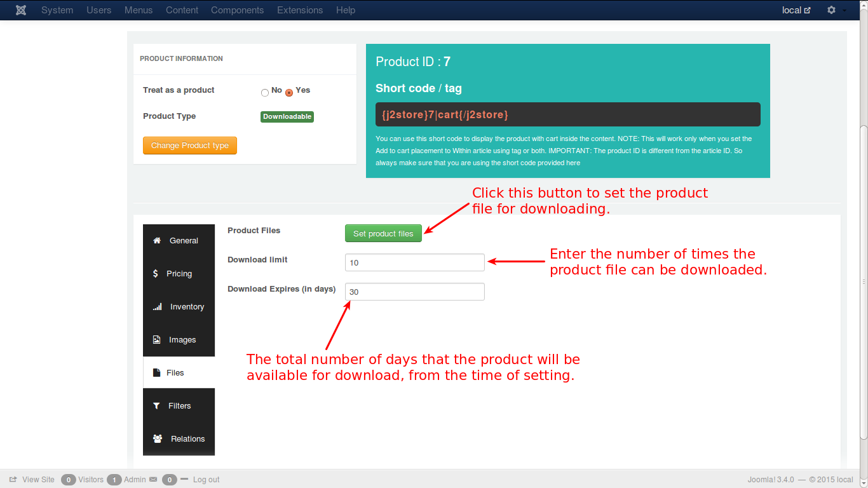Viewport: 868px width, 488px height.
Task: Click the Filters funnel icon
Action: point(156,406)
